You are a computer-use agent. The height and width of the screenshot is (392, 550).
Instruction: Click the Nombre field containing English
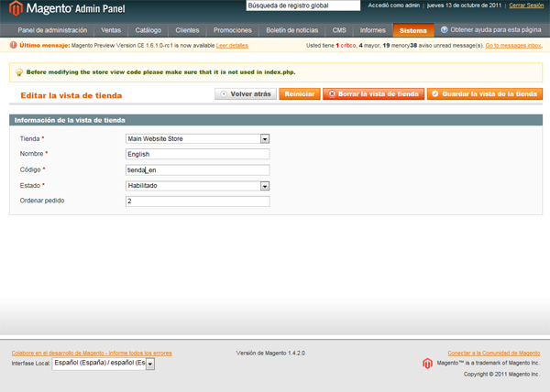pyautogui.click(x=197, y=154)
